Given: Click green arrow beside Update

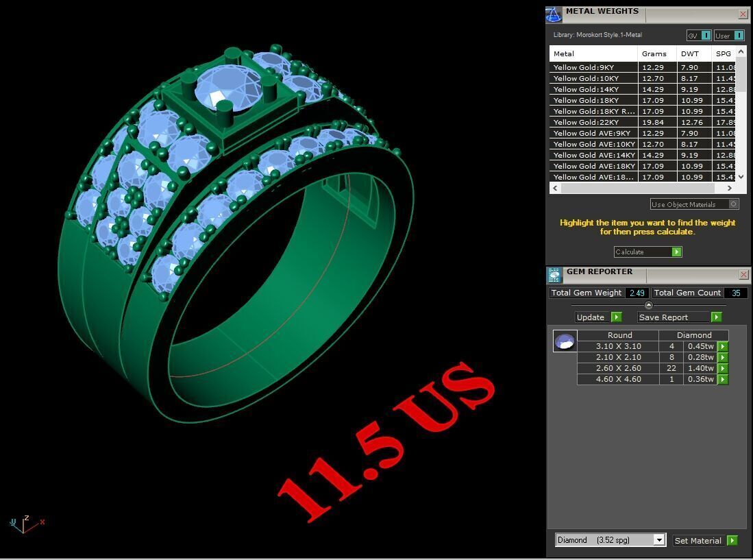Looking at the screenshot, I should coord(617,317).
